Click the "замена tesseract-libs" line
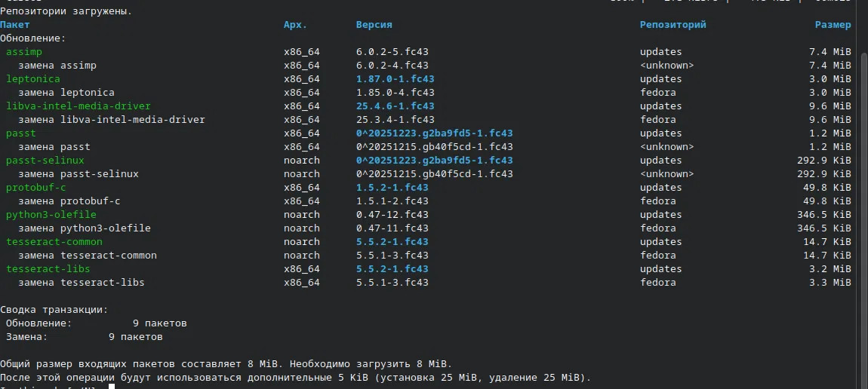Image resolution: width=868 pixels, height=389 pixels. 82,283
